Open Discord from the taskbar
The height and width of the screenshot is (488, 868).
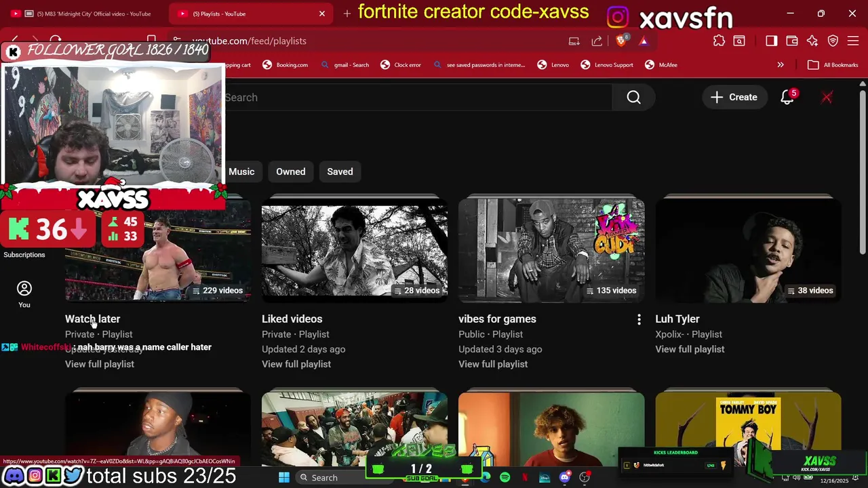(x=564, y=478)
